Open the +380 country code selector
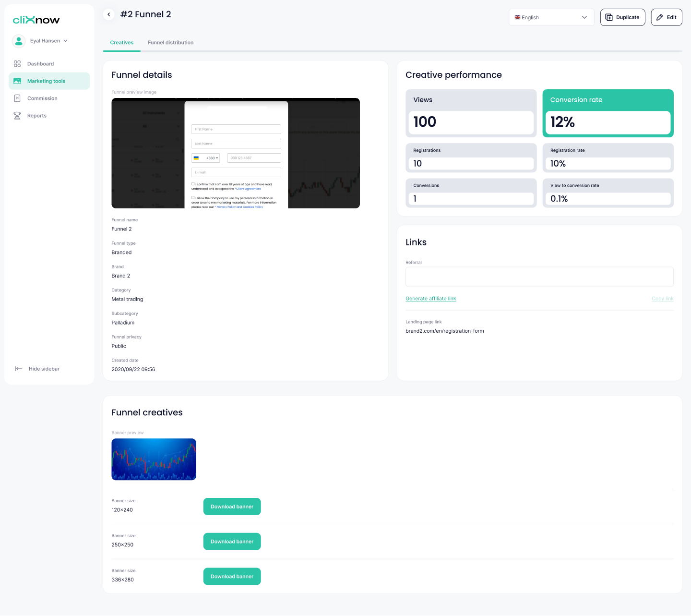The width and height of the screenshot is (691, 616). 205,158
